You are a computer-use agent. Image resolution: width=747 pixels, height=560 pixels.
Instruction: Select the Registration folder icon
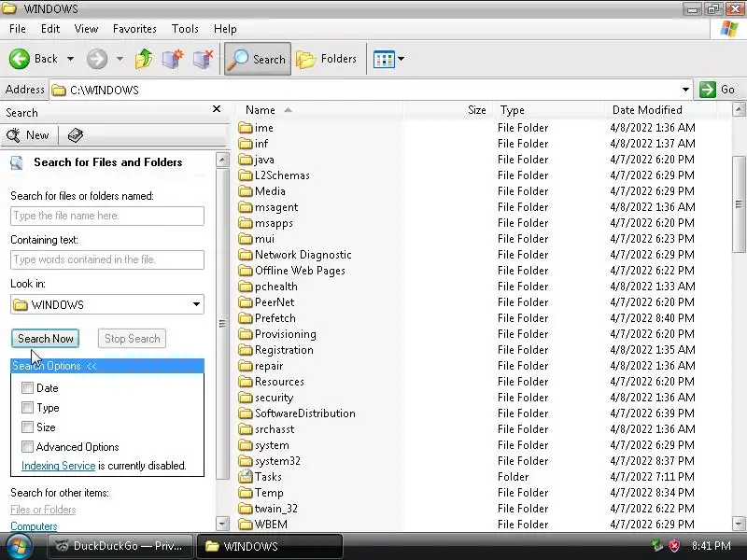(x=246, y=350)
